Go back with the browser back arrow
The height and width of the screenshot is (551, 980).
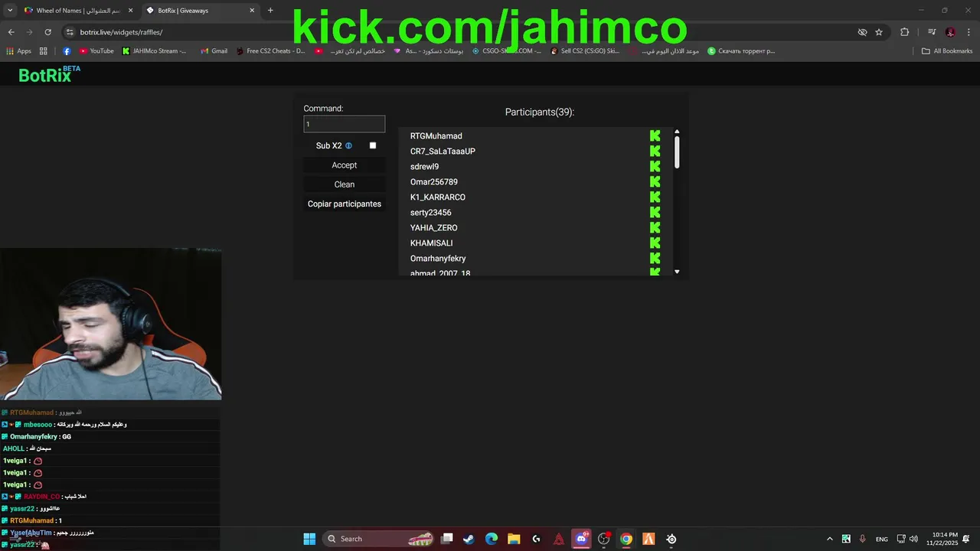[x=11, y=32]
